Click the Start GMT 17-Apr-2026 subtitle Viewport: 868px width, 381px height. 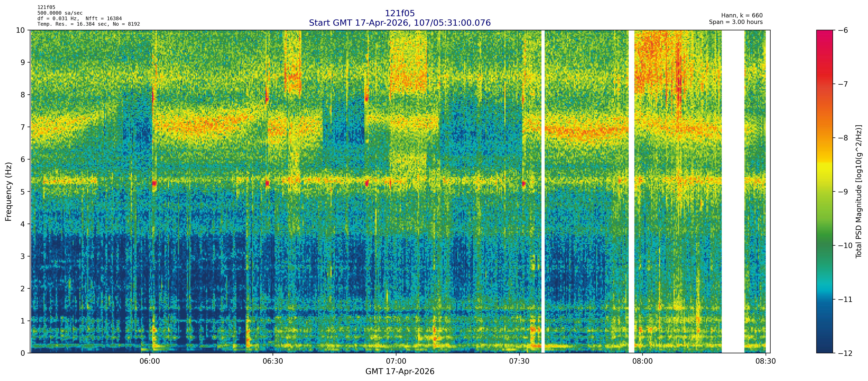pyautogui.click(x=400, y=23)
